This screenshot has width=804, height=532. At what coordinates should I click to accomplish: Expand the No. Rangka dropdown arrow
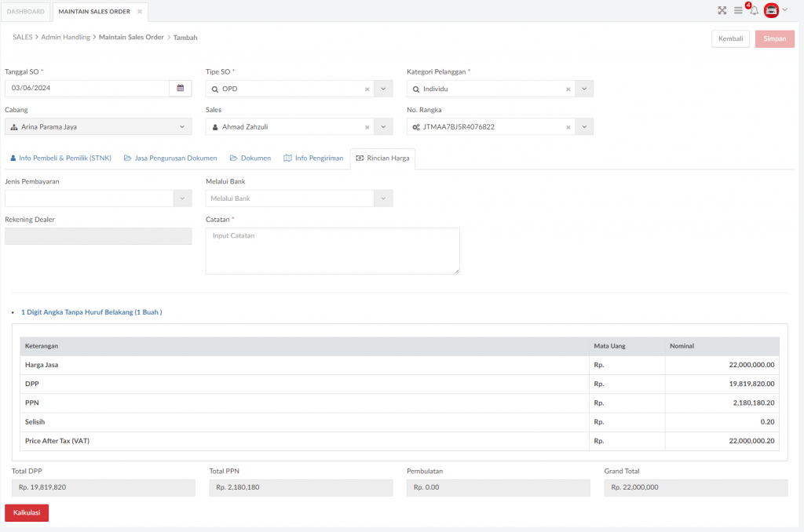click(x=584, y=126)
